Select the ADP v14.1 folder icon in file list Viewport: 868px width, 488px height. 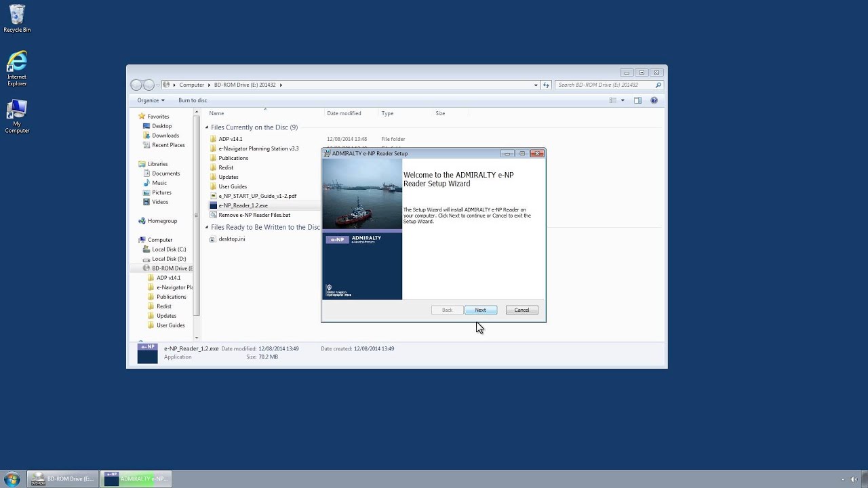tap(213, 139)
